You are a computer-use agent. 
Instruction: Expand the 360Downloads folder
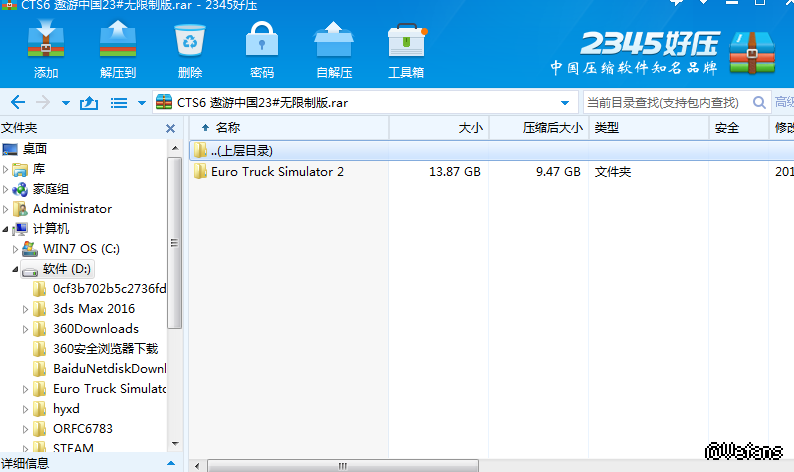(25, 329)
